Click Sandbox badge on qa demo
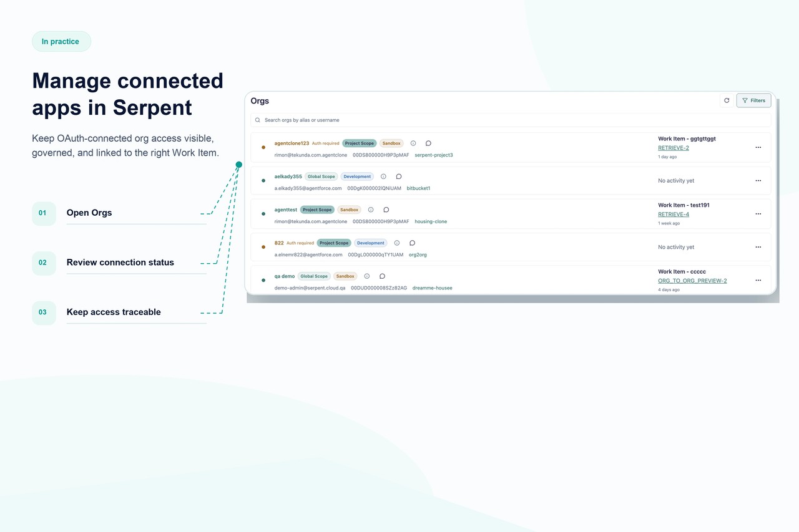The image size is (799, 532). (x=345, y=276)
